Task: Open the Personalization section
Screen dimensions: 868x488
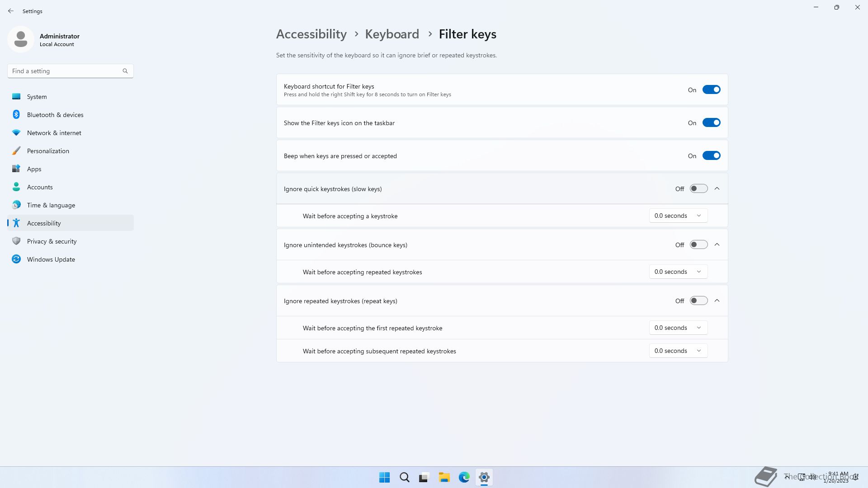Action: tap(48, 151)
